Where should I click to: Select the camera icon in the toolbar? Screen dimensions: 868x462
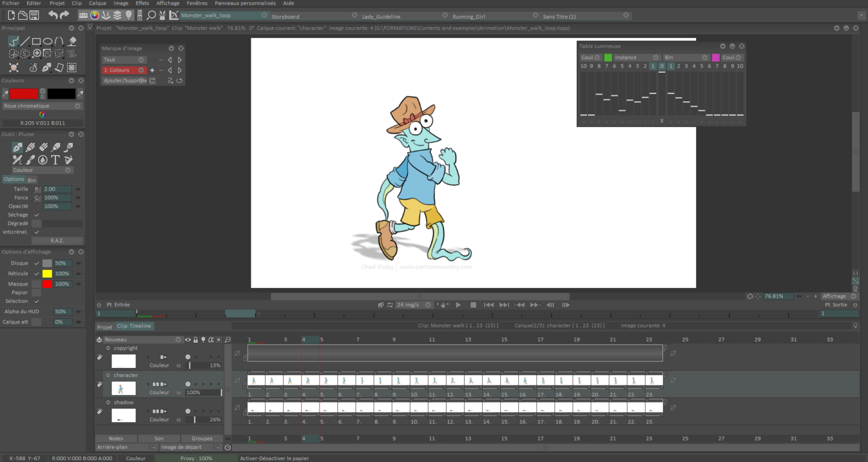click(71, 54)
